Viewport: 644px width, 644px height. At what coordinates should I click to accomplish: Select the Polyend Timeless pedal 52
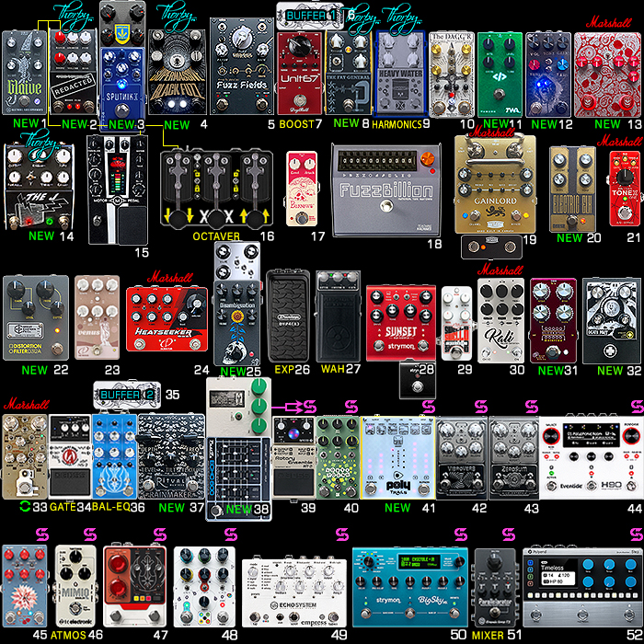click(x=582, y=587)
